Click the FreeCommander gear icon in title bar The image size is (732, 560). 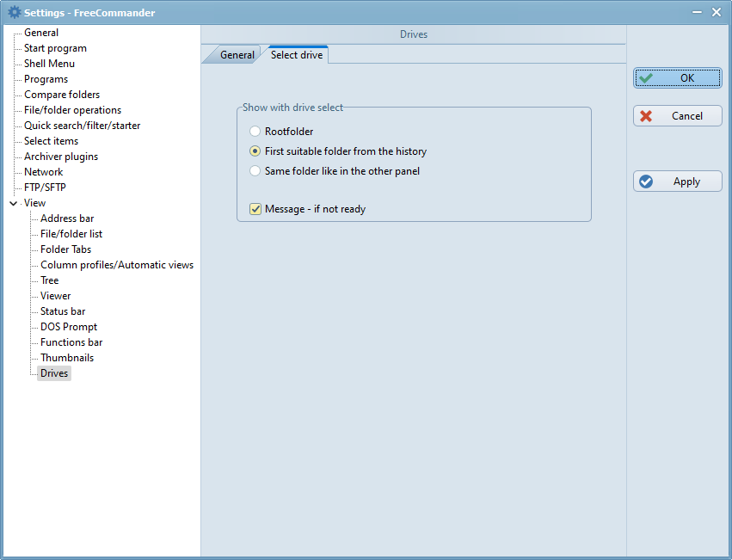coord(15,13)
